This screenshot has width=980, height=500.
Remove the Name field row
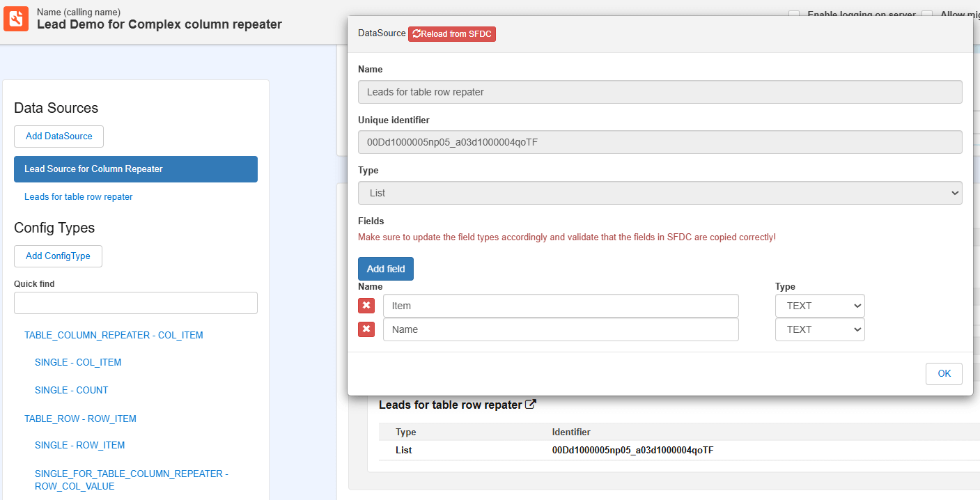tap(366, 329)
